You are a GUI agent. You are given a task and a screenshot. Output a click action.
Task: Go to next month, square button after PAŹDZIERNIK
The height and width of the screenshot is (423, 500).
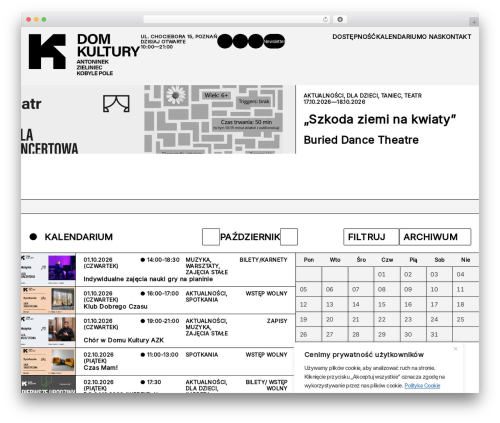coord(289,237)
